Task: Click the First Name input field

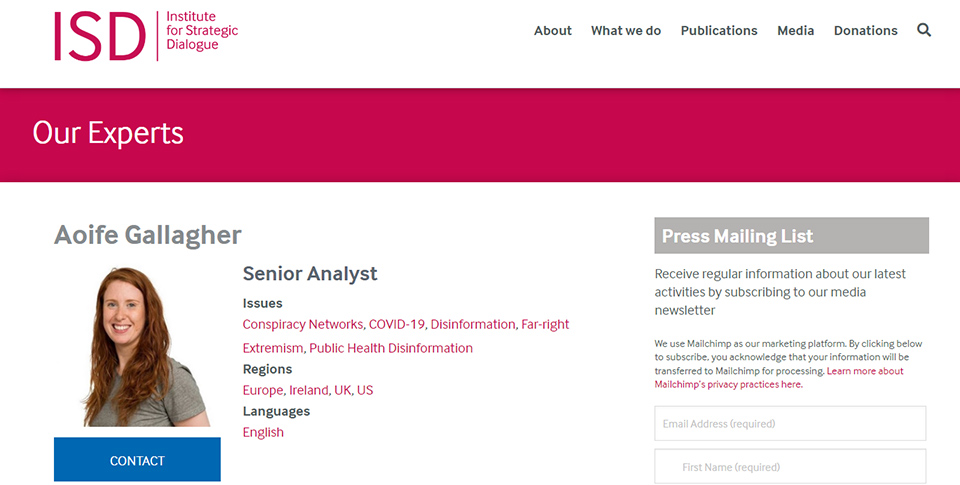Action: click(x=790, y=467)
